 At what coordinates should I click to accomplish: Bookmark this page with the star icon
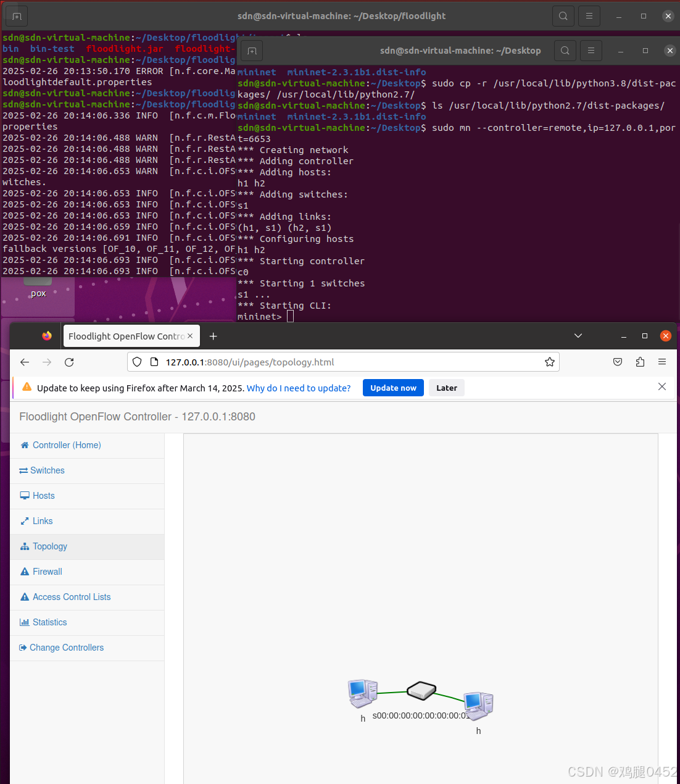pyautogui.click(x=550, y=362)
